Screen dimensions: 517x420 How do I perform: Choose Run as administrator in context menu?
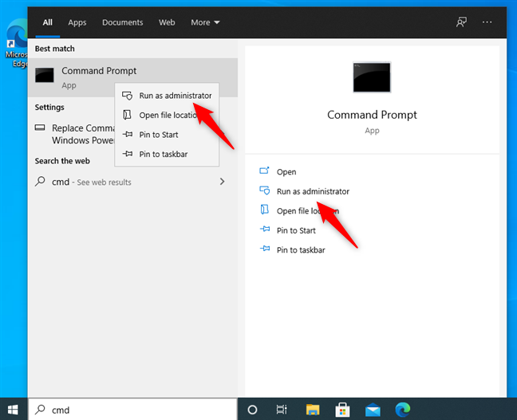pyautogui.click(x=167, y=96)
